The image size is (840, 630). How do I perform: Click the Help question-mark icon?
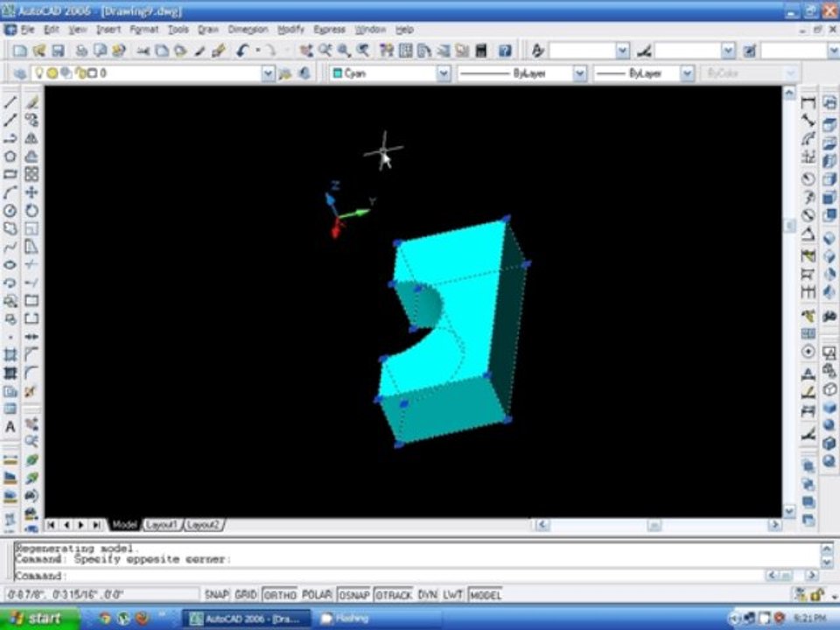click(x=505, y=51)
